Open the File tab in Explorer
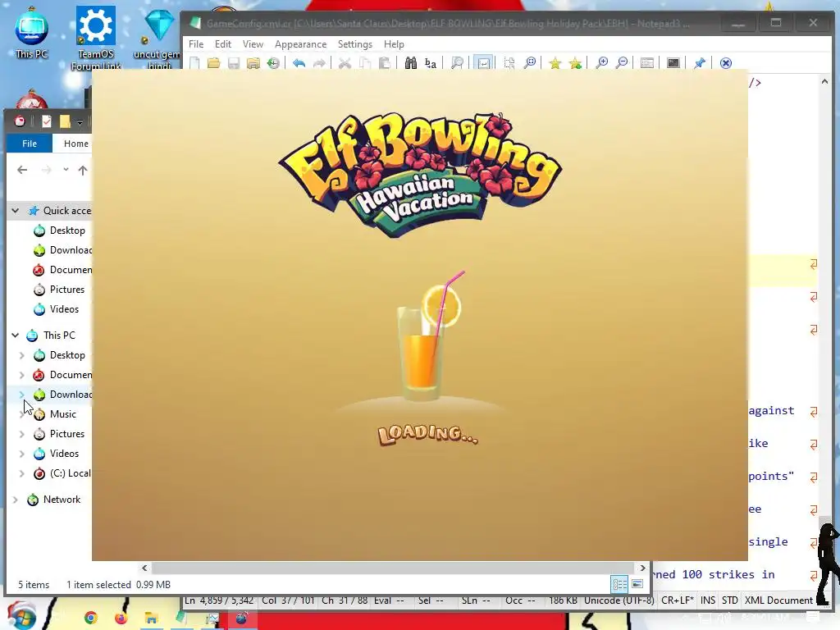This screenshot has height=630, width=840. pos(30,144)
